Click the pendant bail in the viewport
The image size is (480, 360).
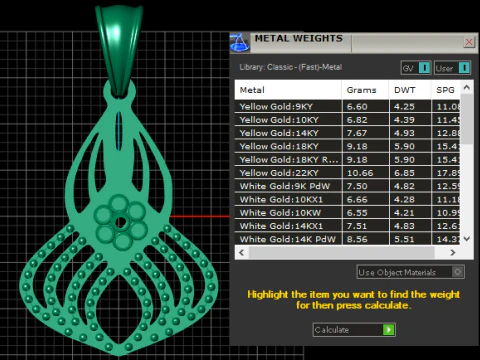119,50
